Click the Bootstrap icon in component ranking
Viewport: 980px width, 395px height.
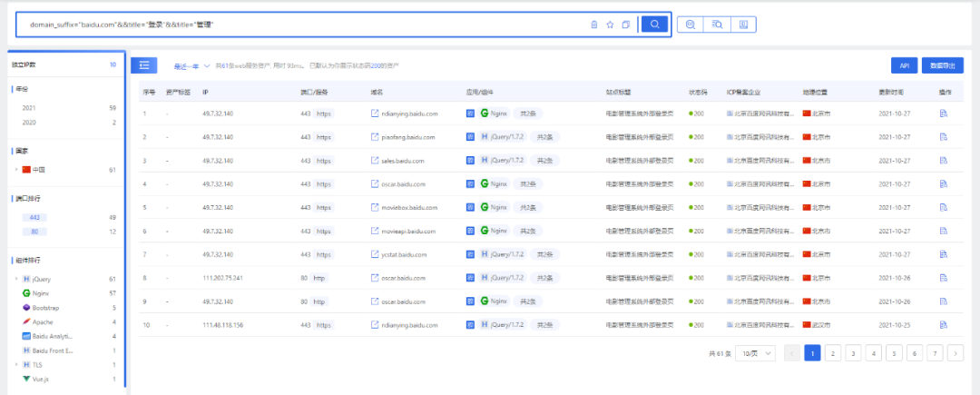(26, 308)
